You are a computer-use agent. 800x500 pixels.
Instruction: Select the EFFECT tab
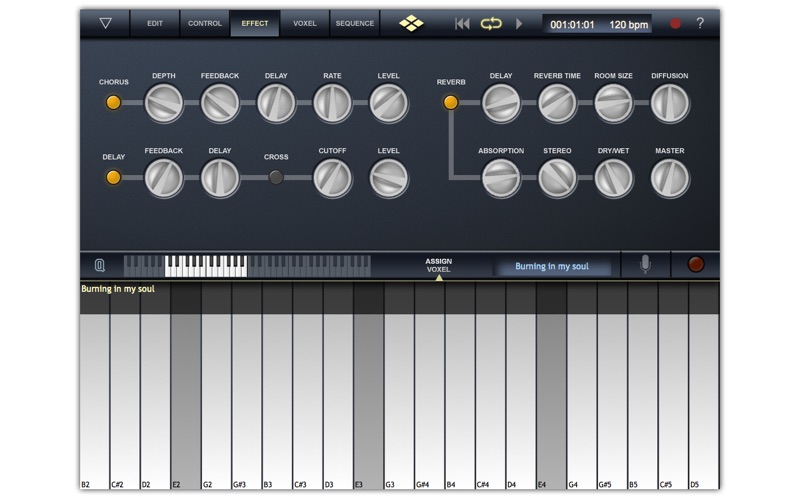255,23
